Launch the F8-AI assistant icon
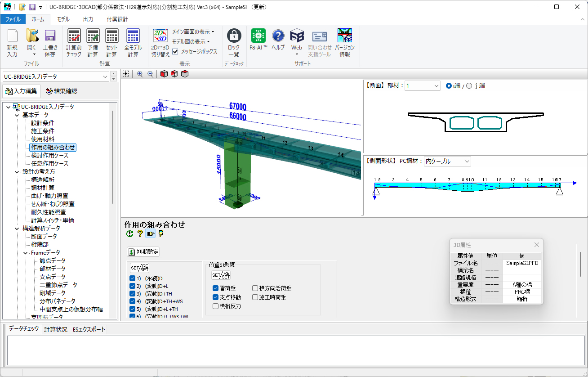Screen dimensions: 588x377 [x=258, y=36]
